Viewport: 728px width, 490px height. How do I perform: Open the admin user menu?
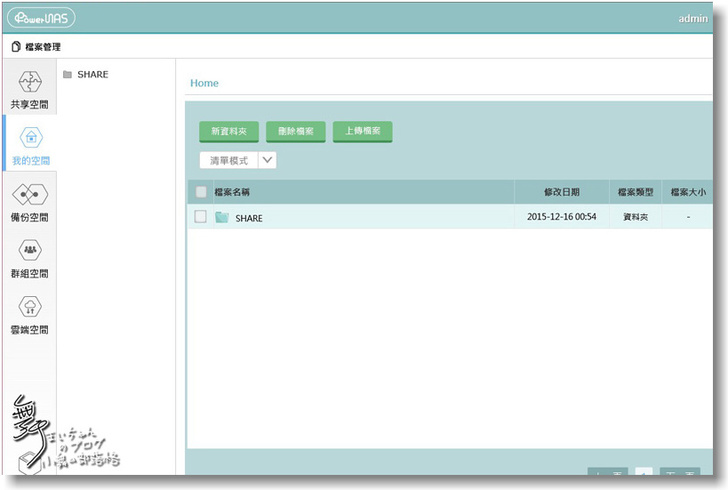[x=692, y=18]
